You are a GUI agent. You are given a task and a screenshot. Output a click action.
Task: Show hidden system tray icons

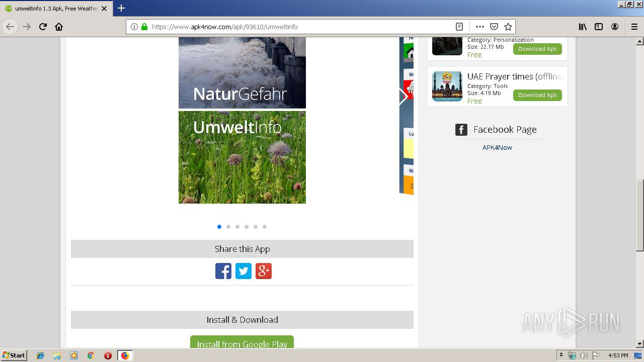tap(561, 355)
